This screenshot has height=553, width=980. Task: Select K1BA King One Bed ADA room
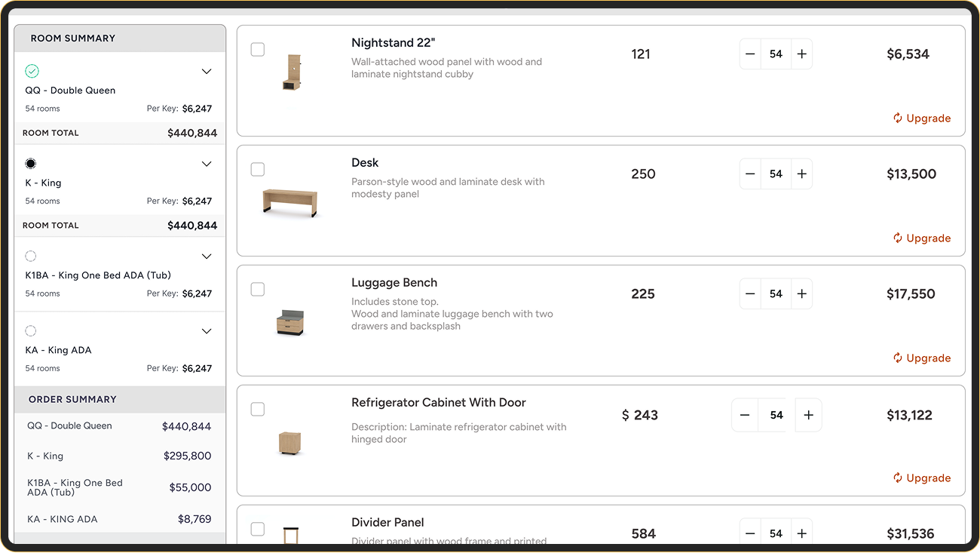click(x=31, y=257)
